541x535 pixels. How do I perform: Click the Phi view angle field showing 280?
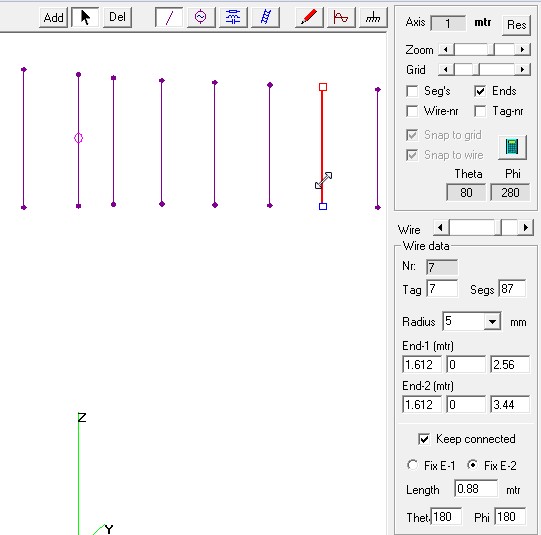510,192
